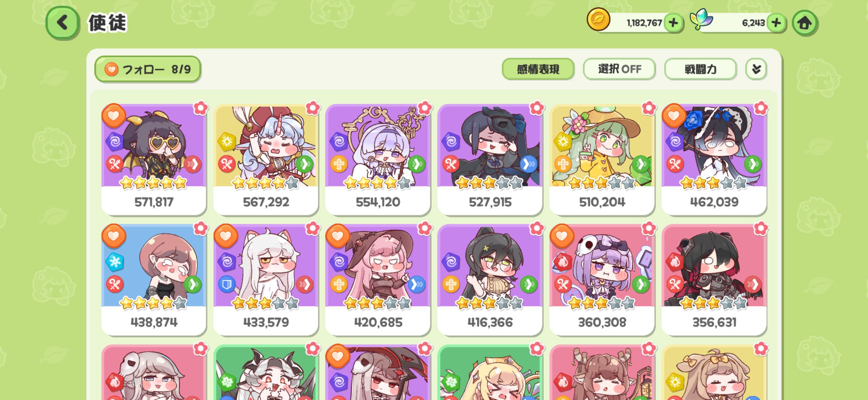This screenshot has width=868, height=400.
Task: Toggle heart follow on 462,039 card
Action: 674,116
